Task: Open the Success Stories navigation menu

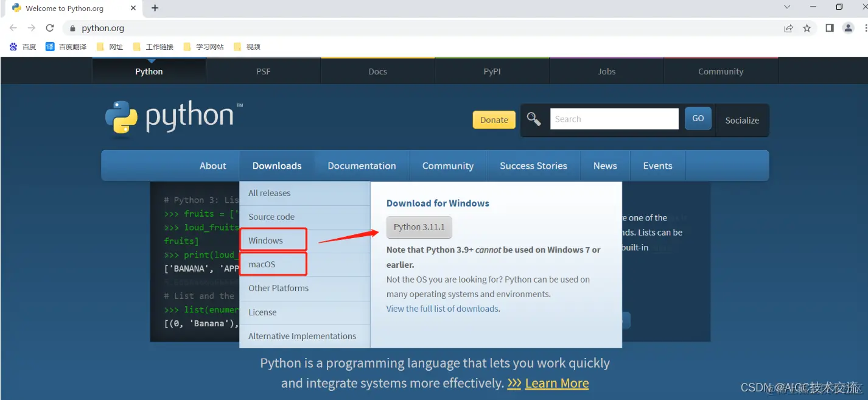Action: (533, 166)
